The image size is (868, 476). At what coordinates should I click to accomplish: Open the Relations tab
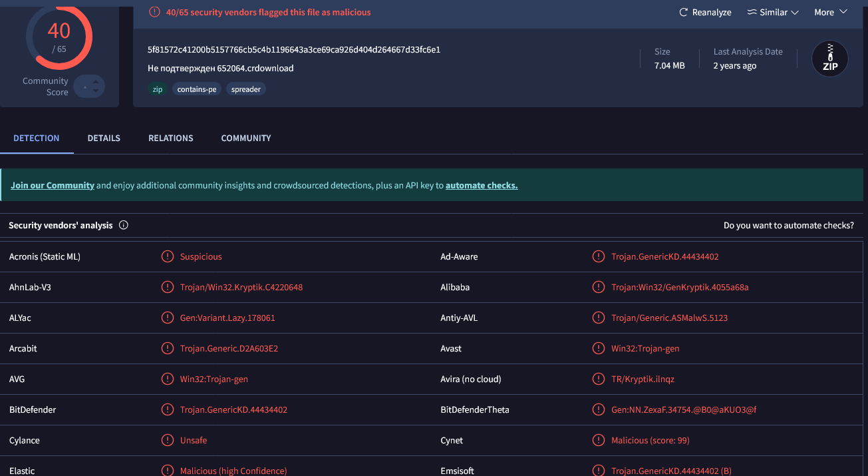pos(170,138)
